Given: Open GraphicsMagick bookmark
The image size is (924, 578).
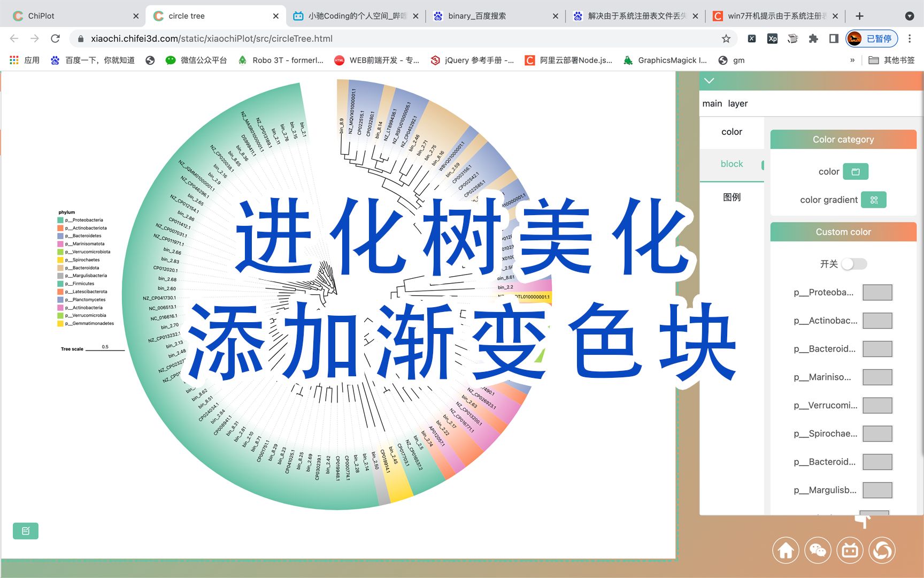Looking at the screenshot, I should tap(665, 60).
